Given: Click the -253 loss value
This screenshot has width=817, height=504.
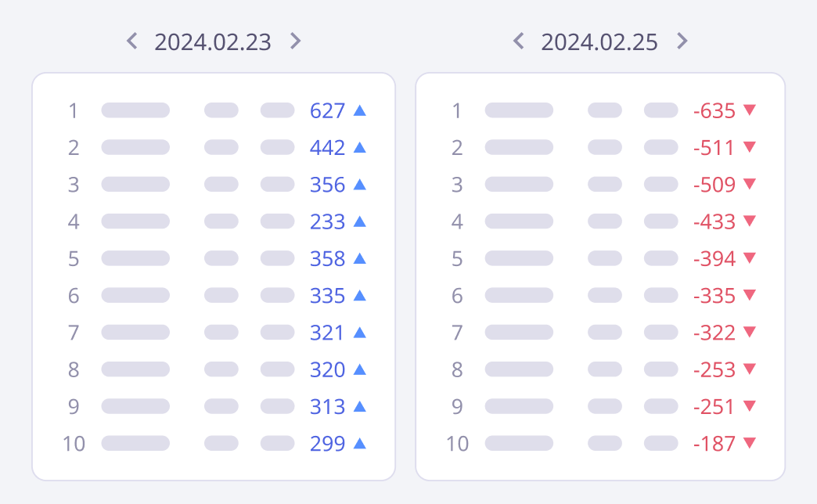Looking at the screenshot, I should pyautogui.click(x=714, y=370).
